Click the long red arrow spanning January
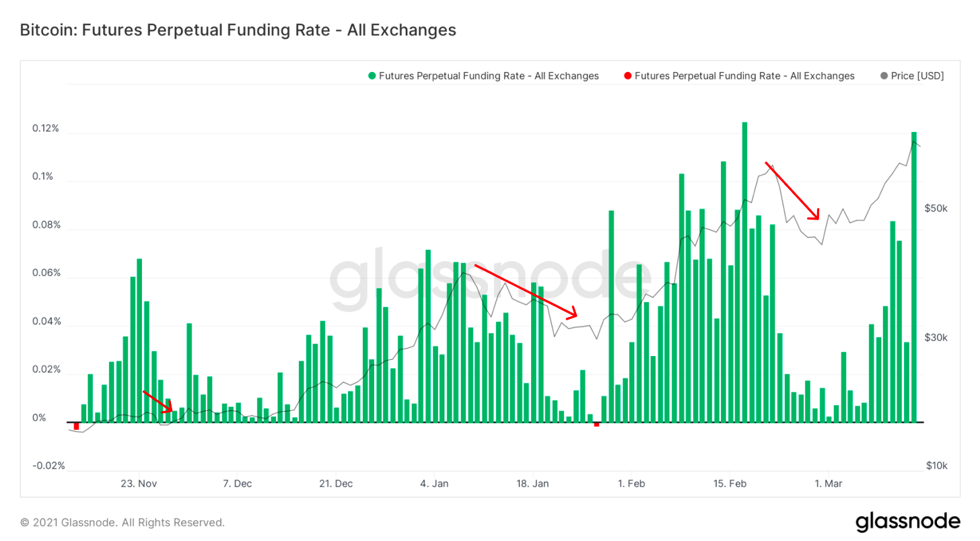The width and height of the screenshot is (980, 541). click(x=526, y=291)
